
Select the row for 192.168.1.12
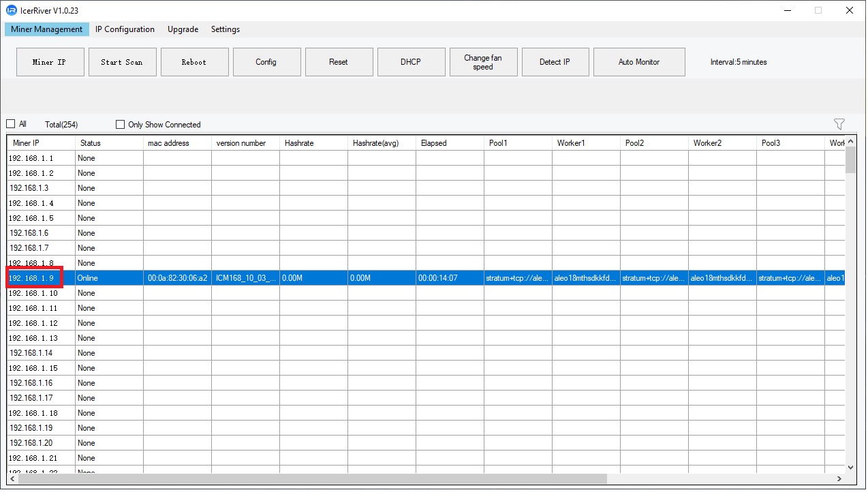coord(427,323)
